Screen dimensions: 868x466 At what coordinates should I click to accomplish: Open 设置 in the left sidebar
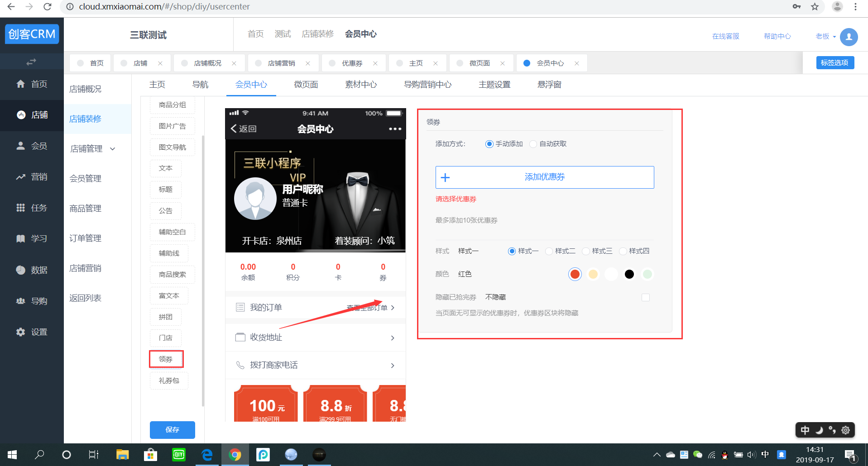pyautogui.click(x=32, y=332)
